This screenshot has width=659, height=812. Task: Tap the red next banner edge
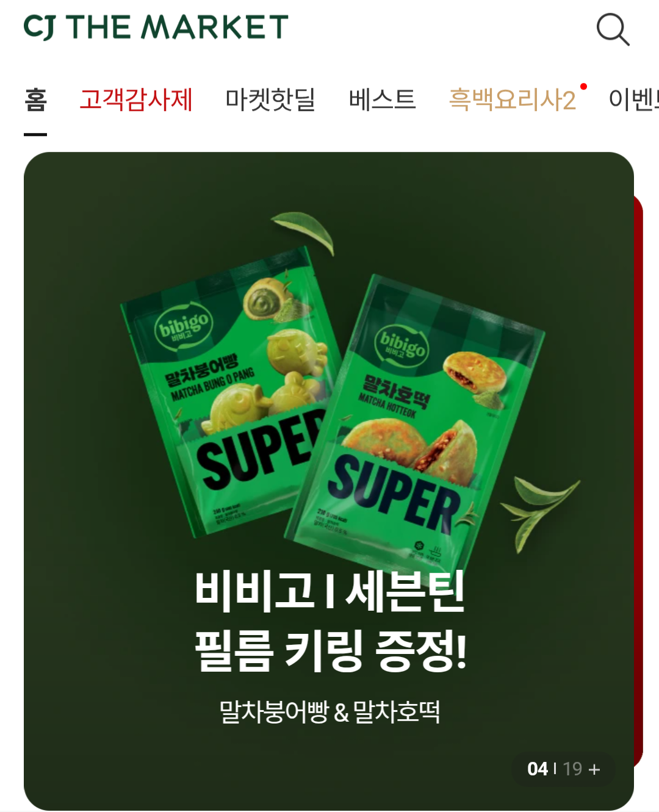click(639, 482)
